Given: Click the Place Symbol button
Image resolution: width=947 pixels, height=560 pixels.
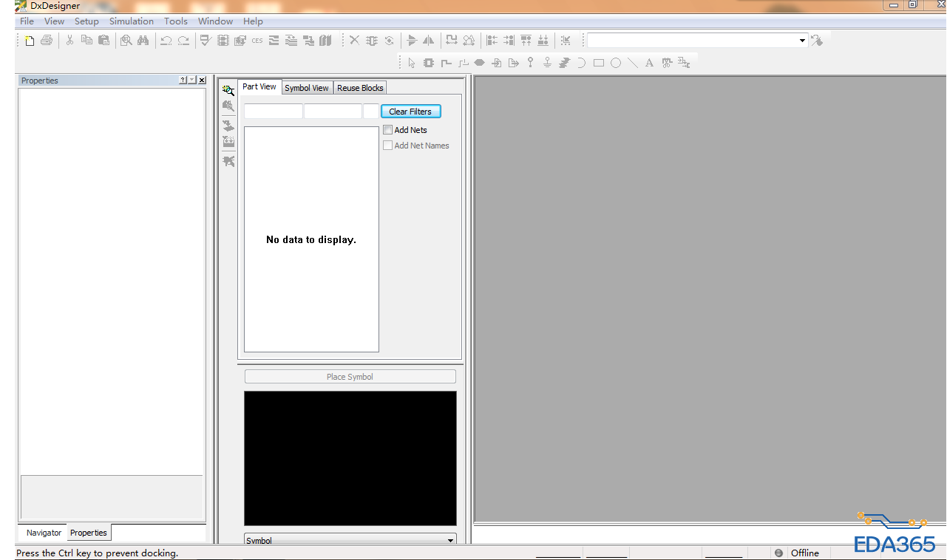Looking at the screenshot, I should [x=350, y=377].
